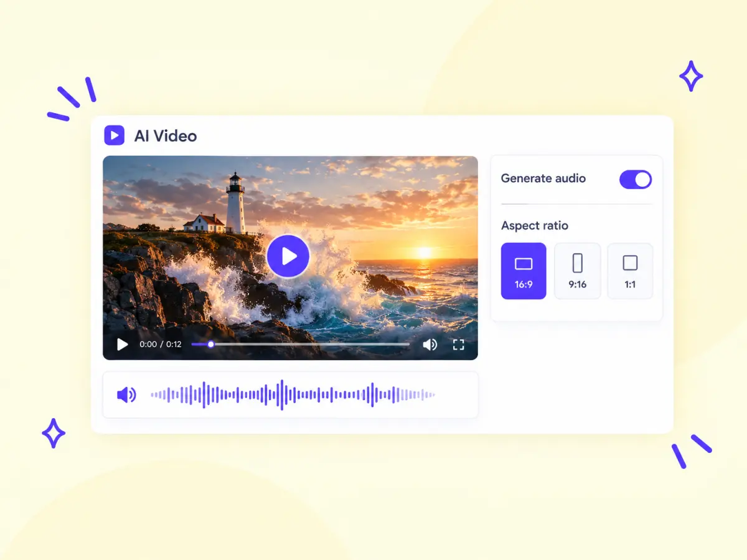Viewport: 747px width, 560px height.
Task: Click the large center play button
Action: point(288,256)
